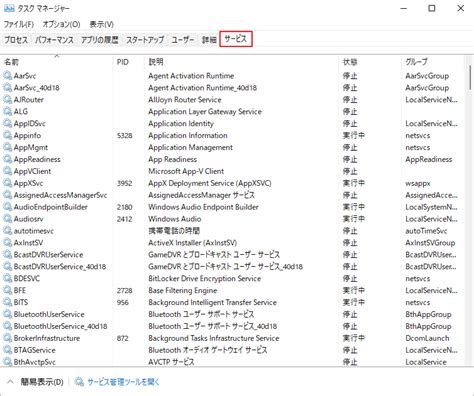Click the Task Manager title bar app icon
The image size is (474, 396).
(9, 8)
